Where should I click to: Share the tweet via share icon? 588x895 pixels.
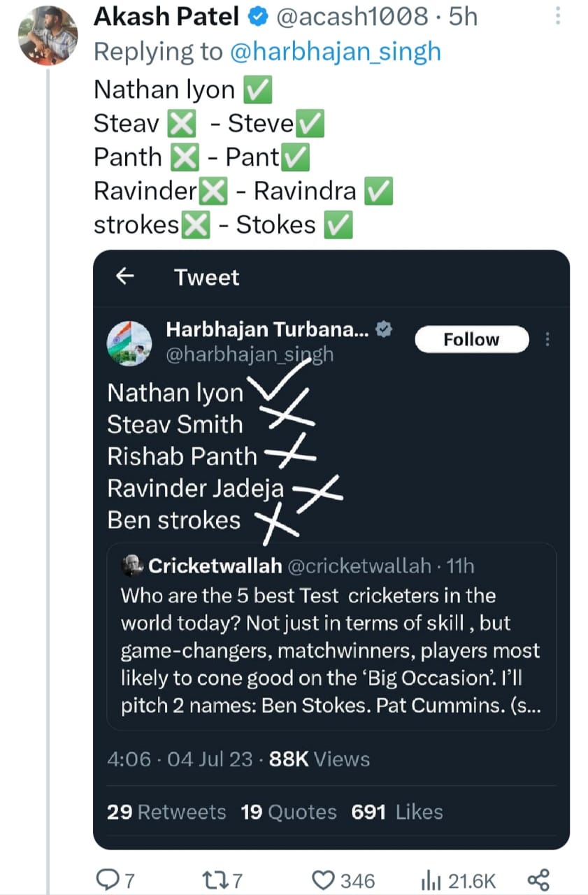[x=538, y=879]
